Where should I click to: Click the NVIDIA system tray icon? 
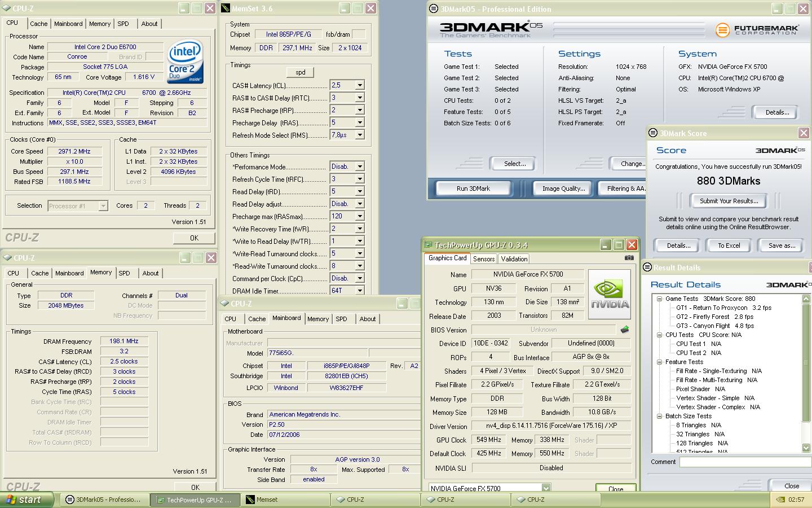click(780, 500)
